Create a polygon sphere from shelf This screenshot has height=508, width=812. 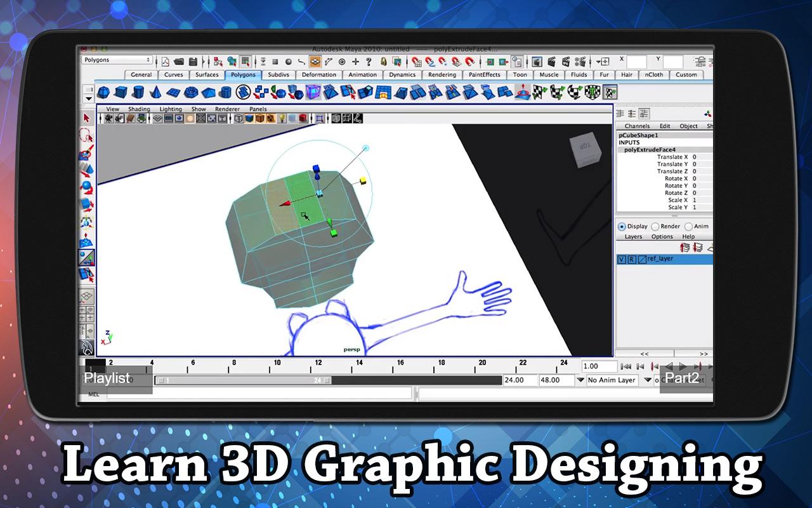point(104,93)
